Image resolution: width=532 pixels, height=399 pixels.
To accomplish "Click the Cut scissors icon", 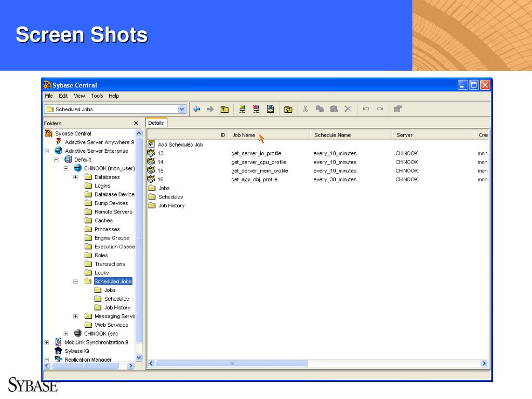I will coord(305,109).
